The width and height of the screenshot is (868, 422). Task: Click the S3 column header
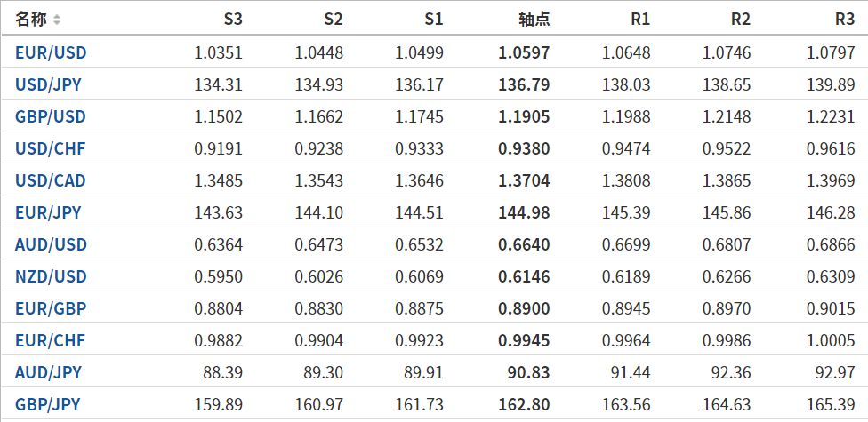232,20
